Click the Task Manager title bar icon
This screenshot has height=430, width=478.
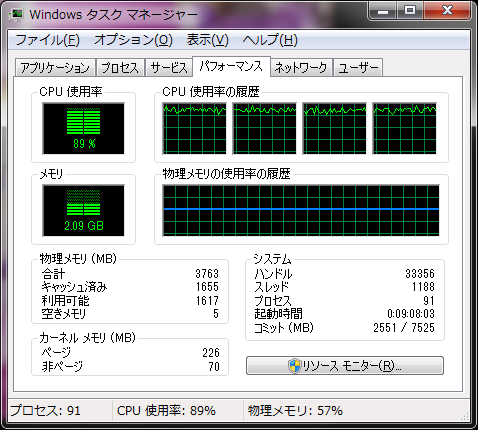tap(16, 15)
